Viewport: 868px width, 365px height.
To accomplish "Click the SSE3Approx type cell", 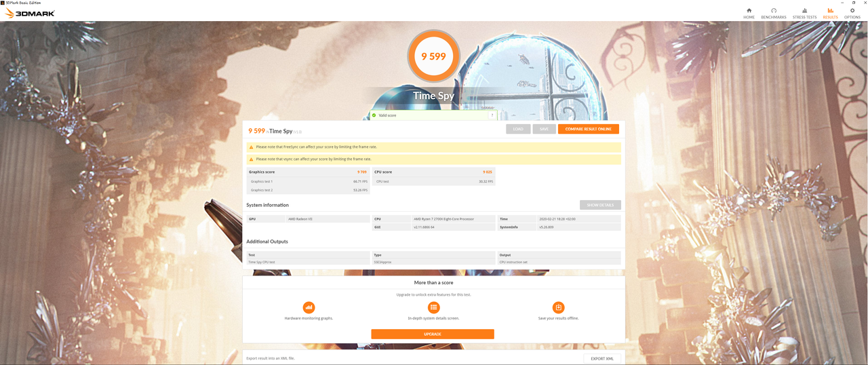I will click(x=433, y=262).
